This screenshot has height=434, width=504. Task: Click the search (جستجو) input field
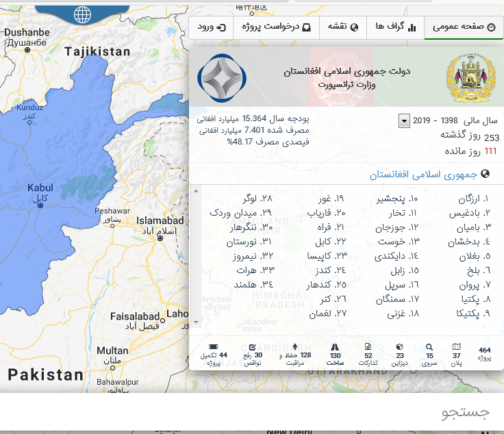[252, 413]
